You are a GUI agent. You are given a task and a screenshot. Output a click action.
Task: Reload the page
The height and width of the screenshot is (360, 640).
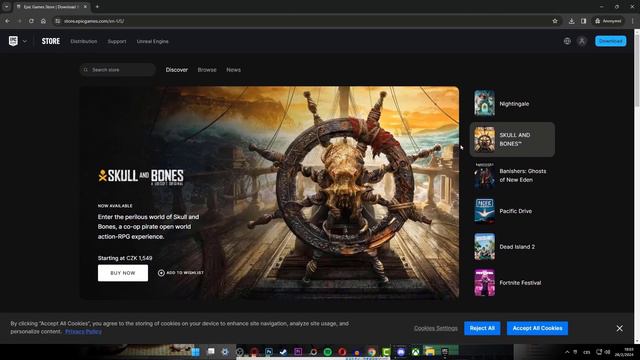coord(31,21)
